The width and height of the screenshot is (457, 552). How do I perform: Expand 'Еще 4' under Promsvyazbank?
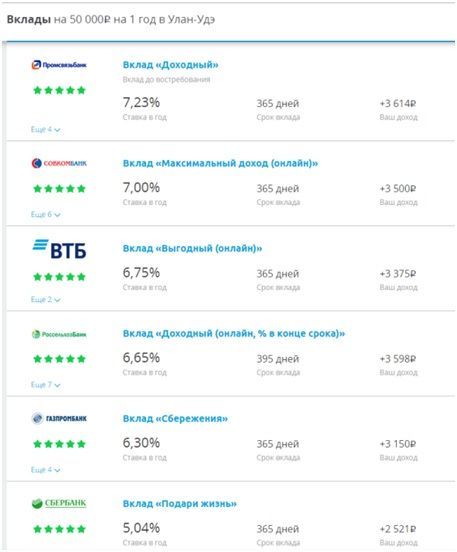(45, 130)
